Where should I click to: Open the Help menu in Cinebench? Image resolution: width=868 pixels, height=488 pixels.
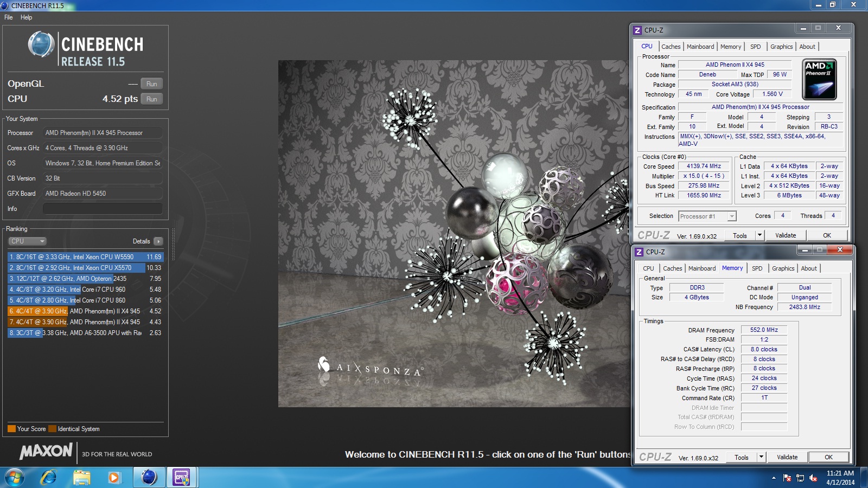26,17
